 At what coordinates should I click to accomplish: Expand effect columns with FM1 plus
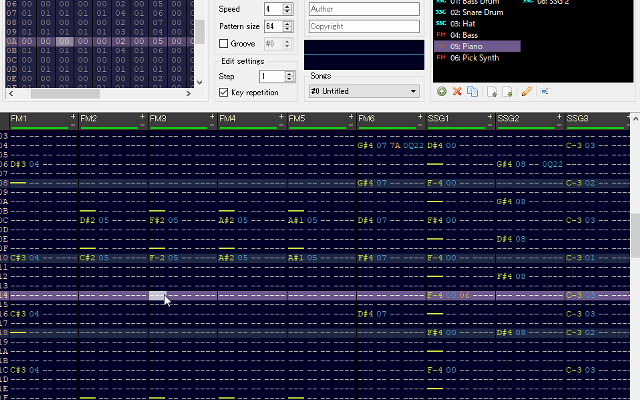tap(73, 117)
